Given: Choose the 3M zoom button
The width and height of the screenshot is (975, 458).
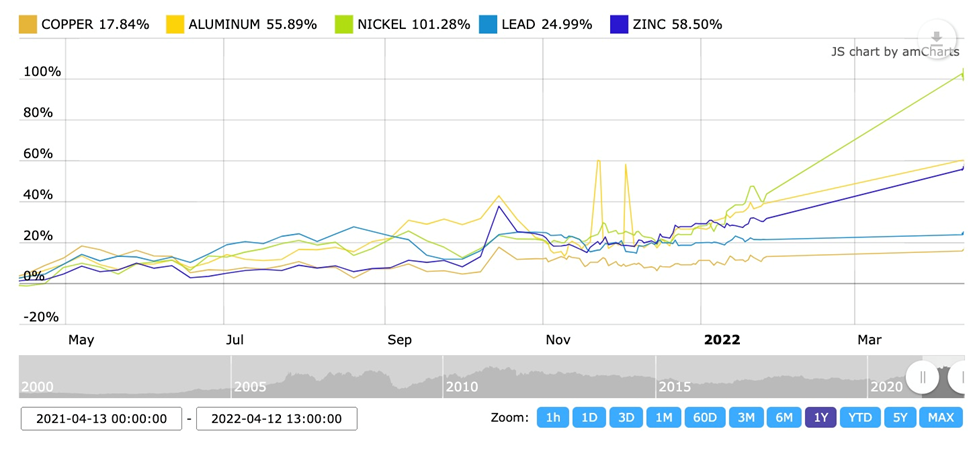Looking at the screenshot, I should point(746,418).
